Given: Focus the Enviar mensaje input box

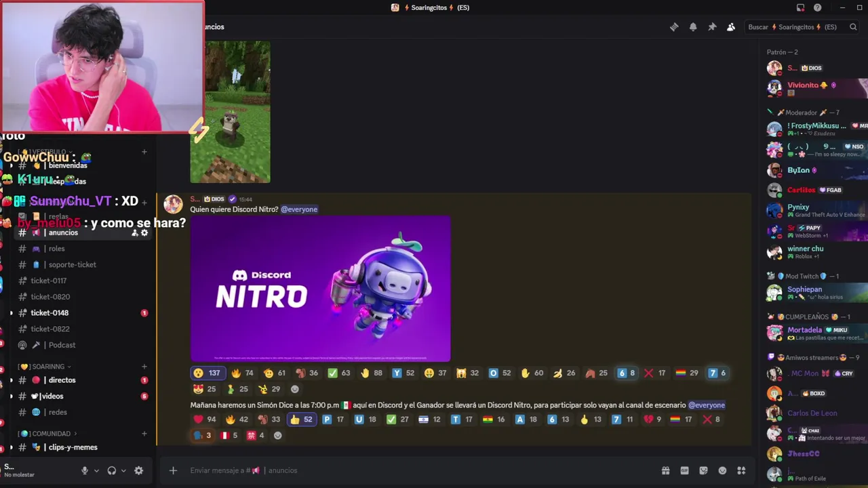Looking at the screenshot, I should point(420,470).
